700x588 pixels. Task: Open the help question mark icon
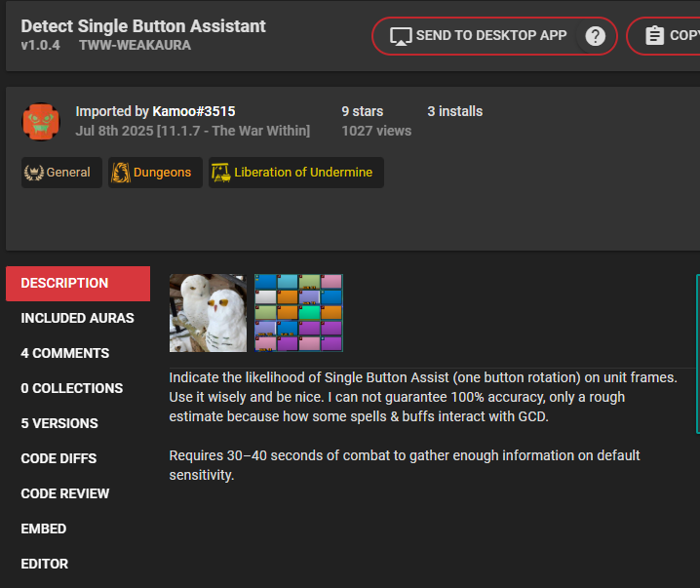[595, 36]
